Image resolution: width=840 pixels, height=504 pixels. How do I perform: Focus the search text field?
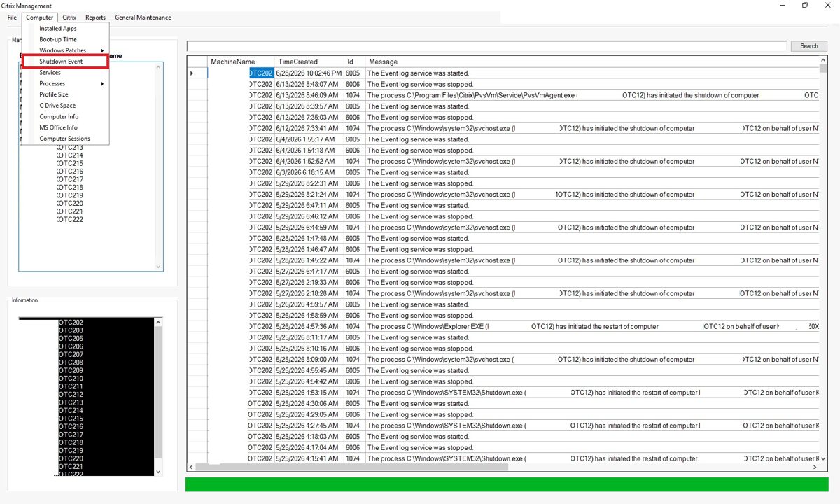tap(487, 46)
